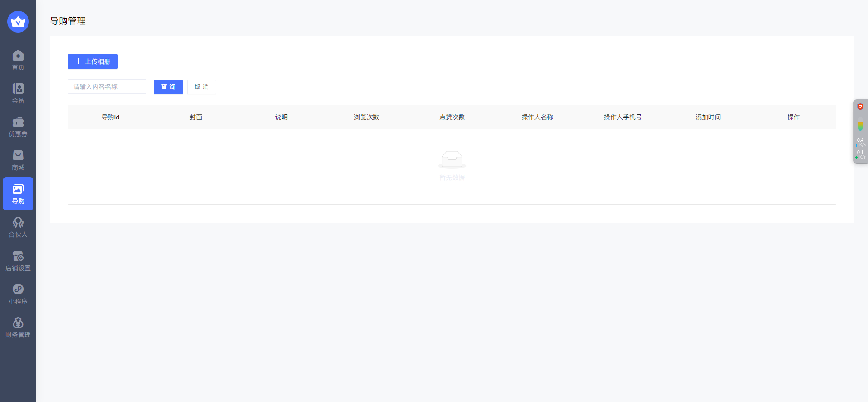Click the empty data inbox placeholder icon
Image resolution: width=868 pixels, height=402 pixels.
coord(452,159)
